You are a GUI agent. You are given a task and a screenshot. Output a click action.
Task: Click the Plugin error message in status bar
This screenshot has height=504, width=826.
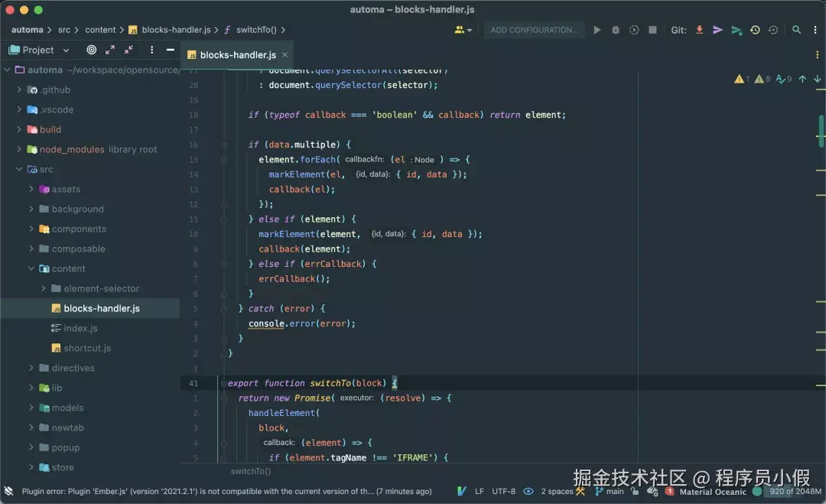point(226,491)
